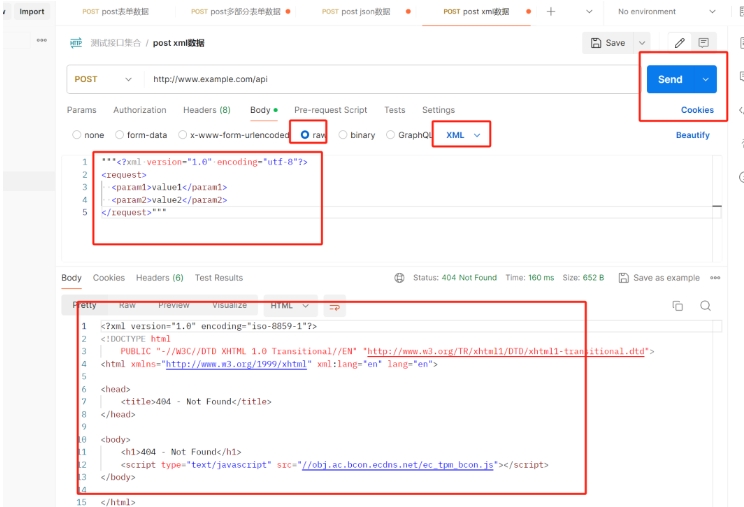The image size is (744, 507).
Task: Click the network globe icon
Action: coord(400,278)
